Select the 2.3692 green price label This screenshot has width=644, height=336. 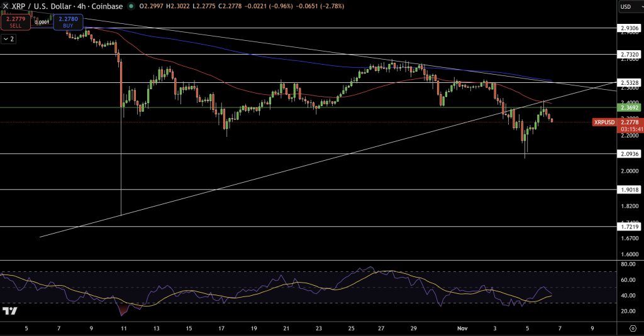tap(630, 108)
